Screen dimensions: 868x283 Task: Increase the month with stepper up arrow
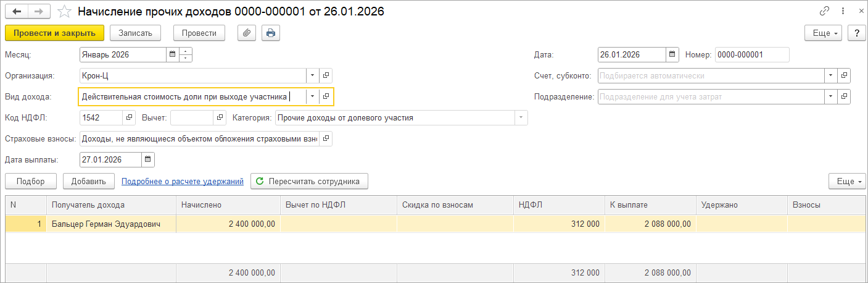click(x=186, y=51)
